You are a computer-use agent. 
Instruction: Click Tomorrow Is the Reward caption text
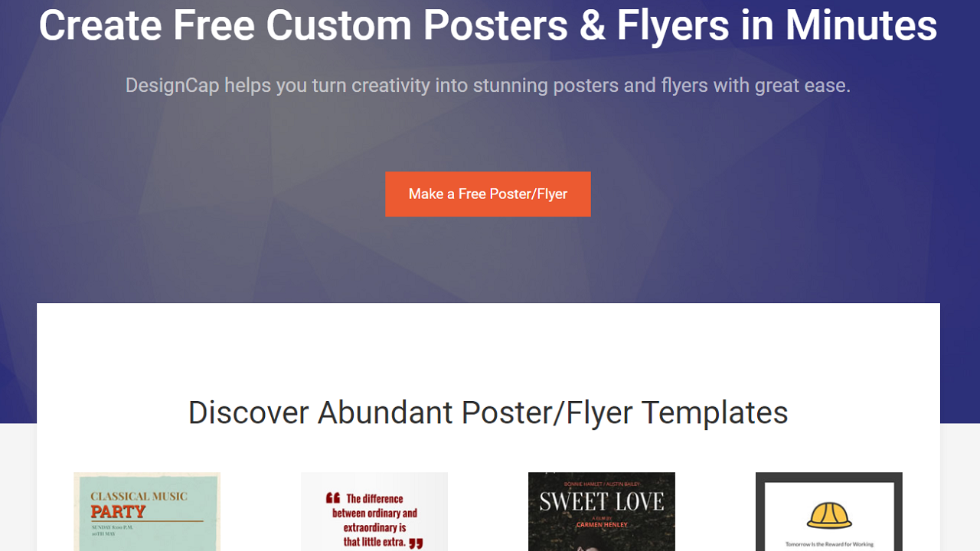[x=829, y=545]
